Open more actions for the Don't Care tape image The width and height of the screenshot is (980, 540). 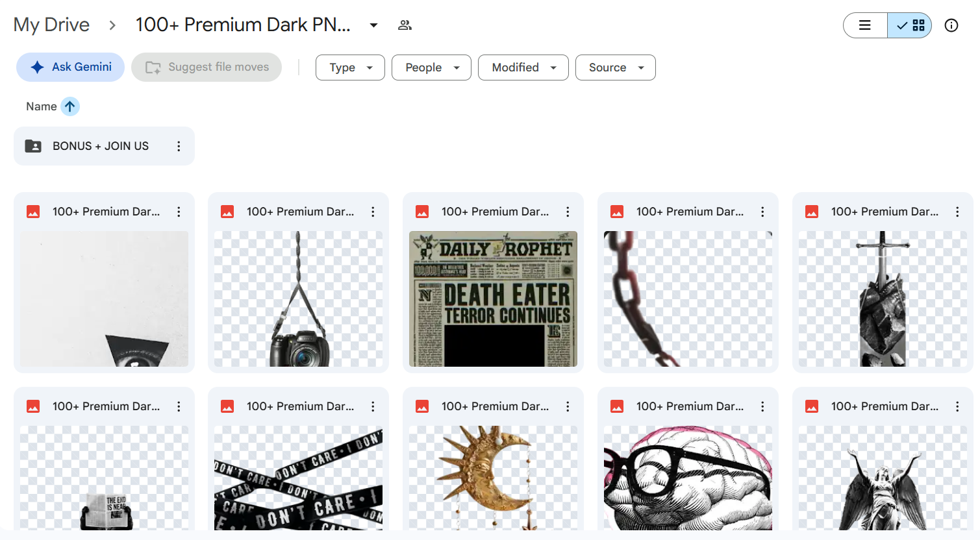(373, 406)
